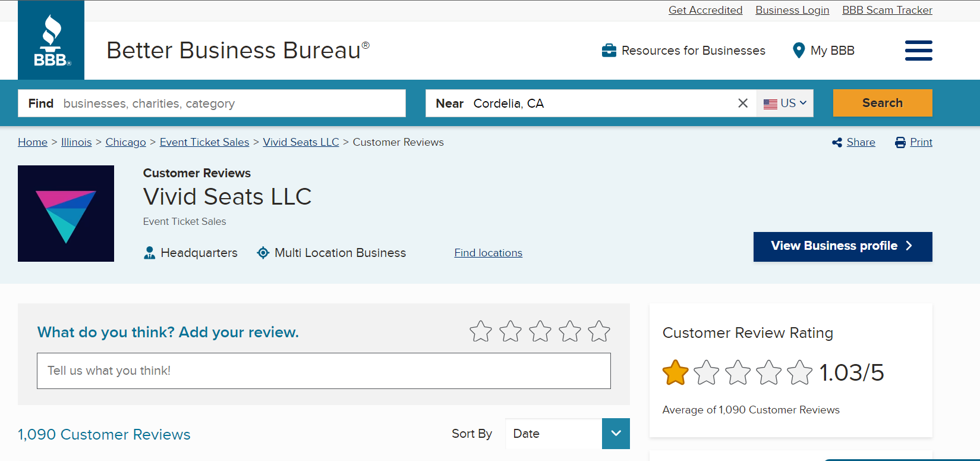The width and height of the screenshot is (980, 461).
Task: Click the Share icon
Action: (837, 143)
